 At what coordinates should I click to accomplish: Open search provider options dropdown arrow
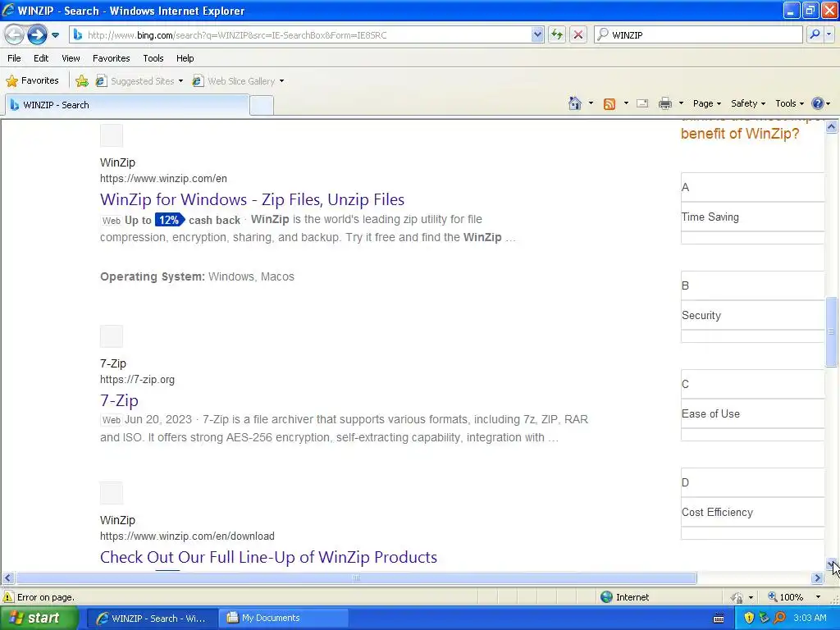[x=829, y=34]
